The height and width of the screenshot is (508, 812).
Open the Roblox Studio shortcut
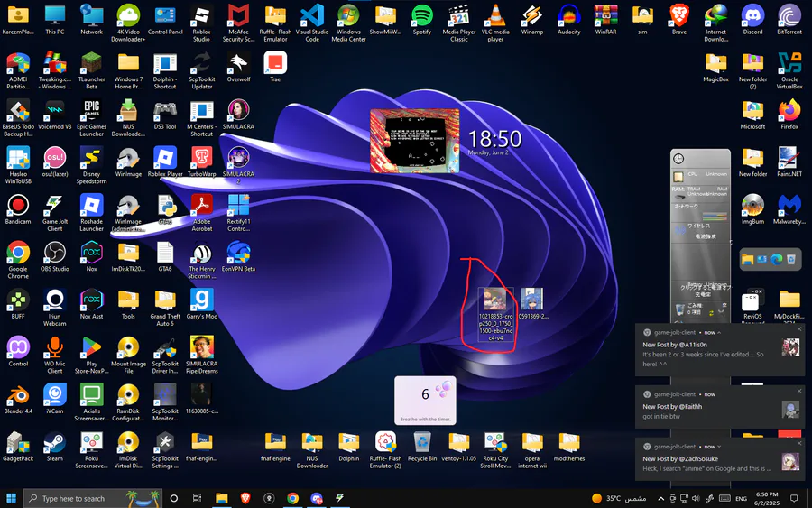[x=201, y=23]
